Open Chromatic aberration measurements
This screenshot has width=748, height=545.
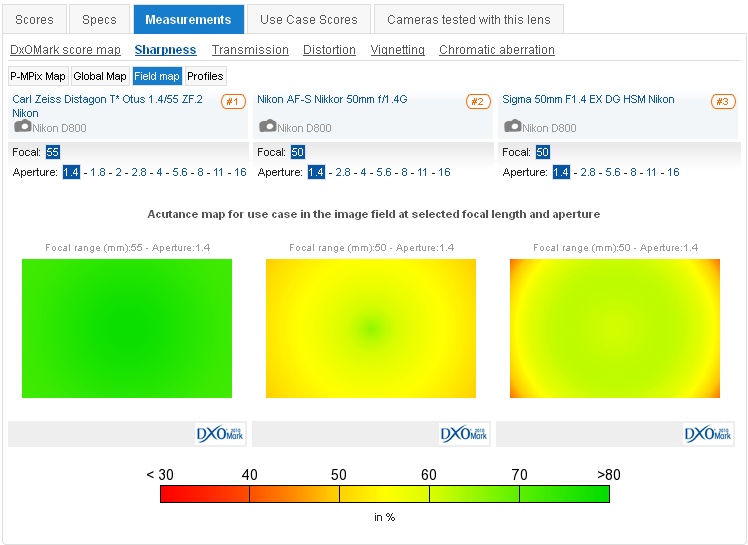click(497, 50)
